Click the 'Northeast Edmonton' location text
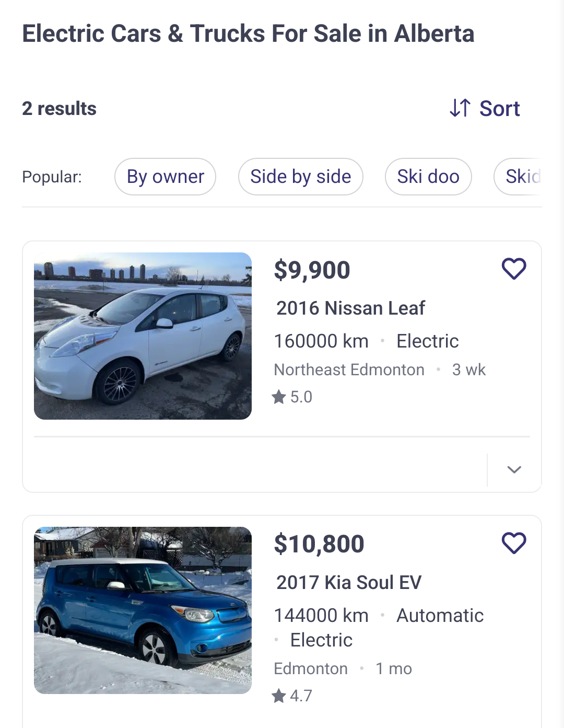 click(x=349, y=370)
